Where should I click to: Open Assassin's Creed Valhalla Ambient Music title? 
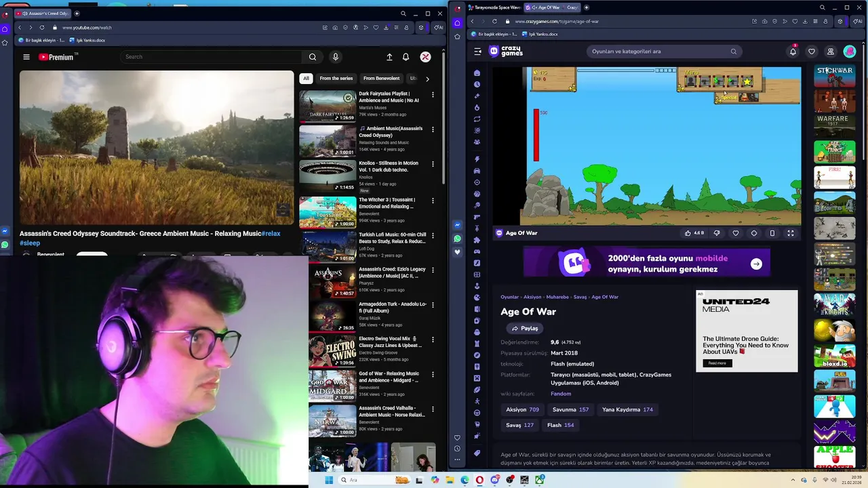click(391, 411)
